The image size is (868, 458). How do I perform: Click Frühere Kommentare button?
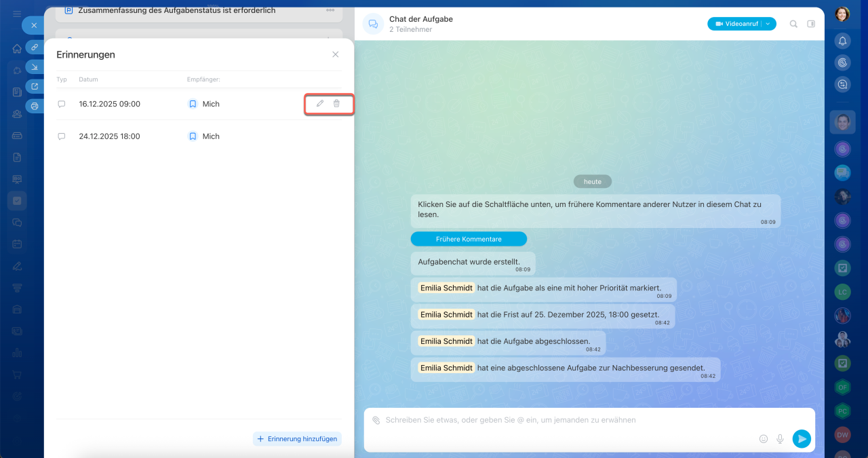469,239
